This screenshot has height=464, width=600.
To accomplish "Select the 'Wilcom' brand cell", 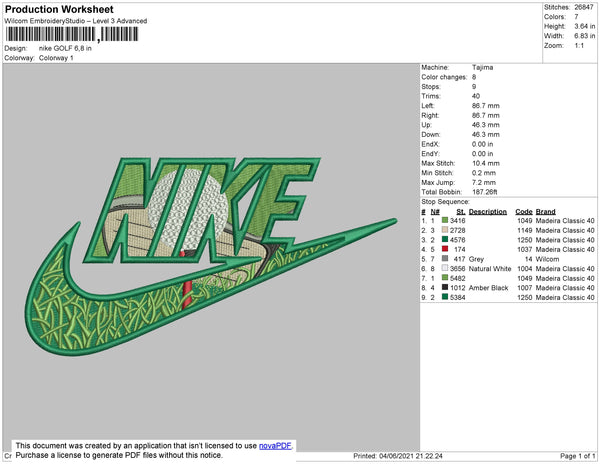I will click(x=547, y=259).
